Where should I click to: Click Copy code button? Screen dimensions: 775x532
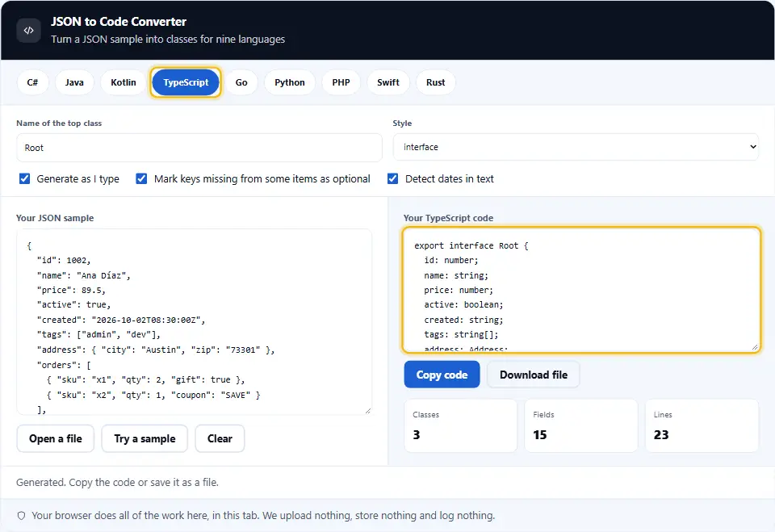[442, 375]
